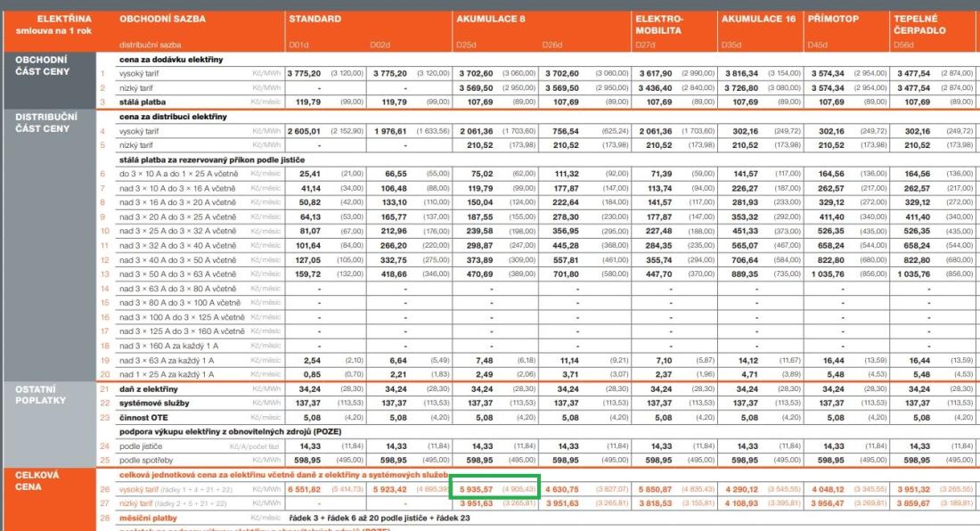Click the distribution rate code D27d

(x=646, y=45)
